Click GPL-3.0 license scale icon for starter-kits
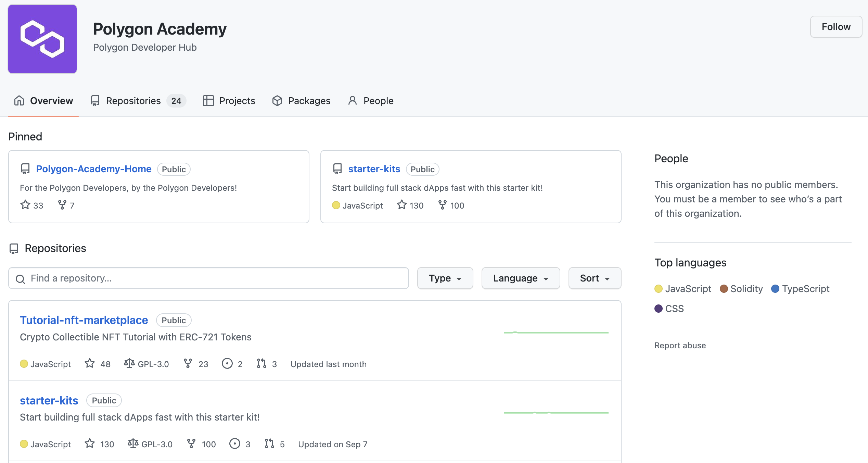Viewport: 868px width, 463px height. [x=133, y=443]
